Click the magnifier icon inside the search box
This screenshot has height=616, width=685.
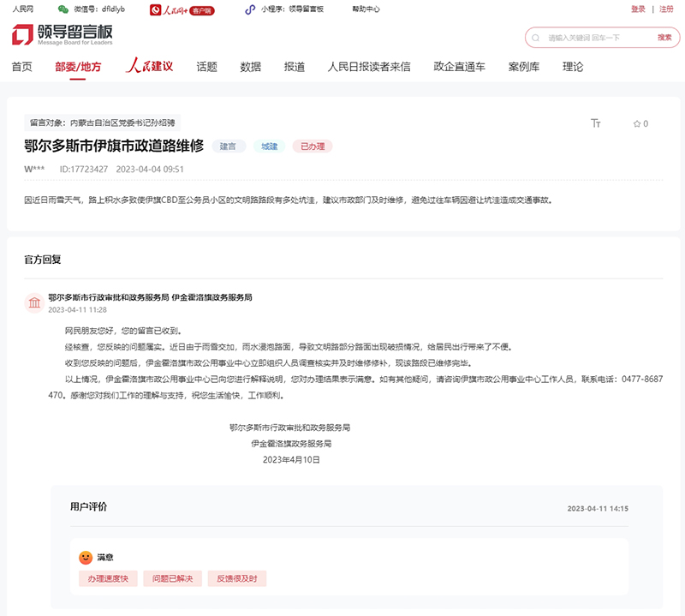point(535,39)
